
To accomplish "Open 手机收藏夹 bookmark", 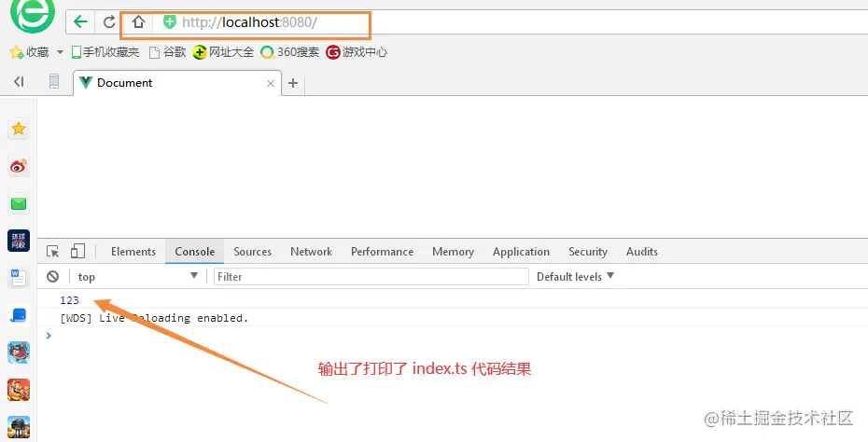I will click(105, 52).
